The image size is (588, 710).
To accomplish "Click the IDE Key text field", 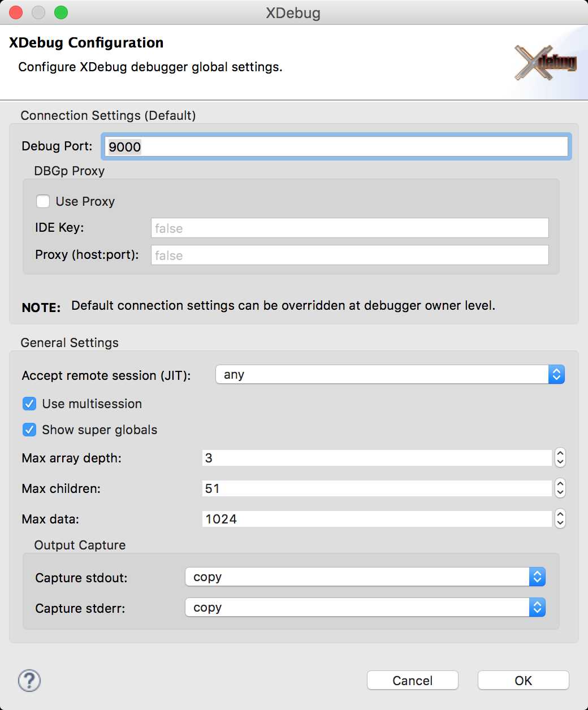I will (x=350, y=228).
